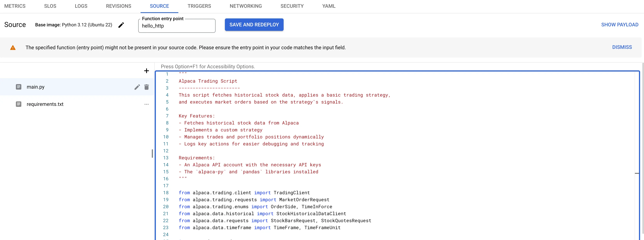This screenshot has height=240, width=644.
Task: Delete main.py with the trash icon
Action: [x=147, y=87]
